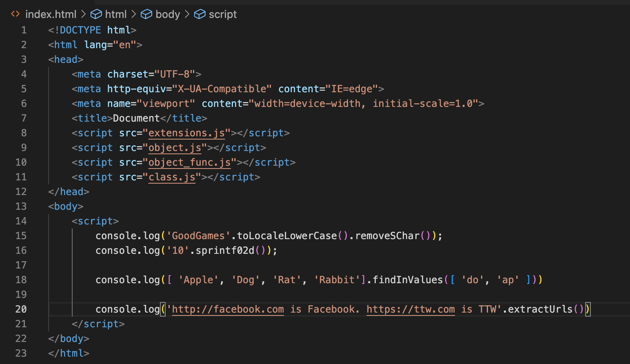The height and width of the screenshot is (364, 630).
Task: Place cursor on the empty line 17
Action: pyautogui.click(x=122, y=265)
